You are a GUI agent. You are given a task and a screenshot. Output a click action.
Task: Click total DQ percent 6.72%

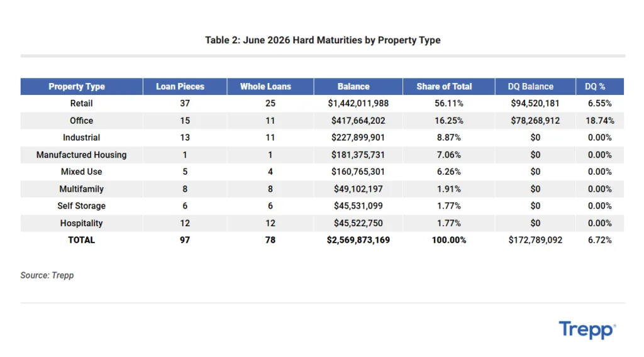pos(599,240)
